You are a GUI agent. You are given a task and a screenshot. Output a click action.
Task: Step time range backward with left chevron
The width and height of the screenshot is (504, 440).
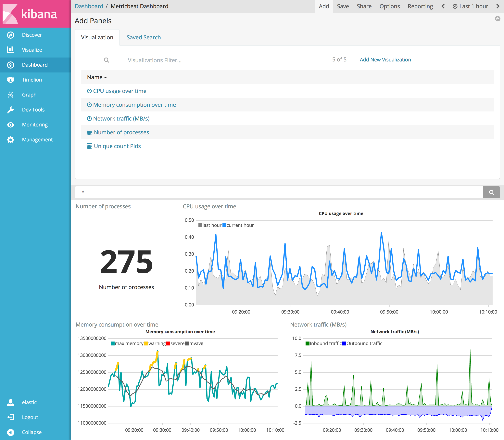pyautogui.click(x=443, y=6)
